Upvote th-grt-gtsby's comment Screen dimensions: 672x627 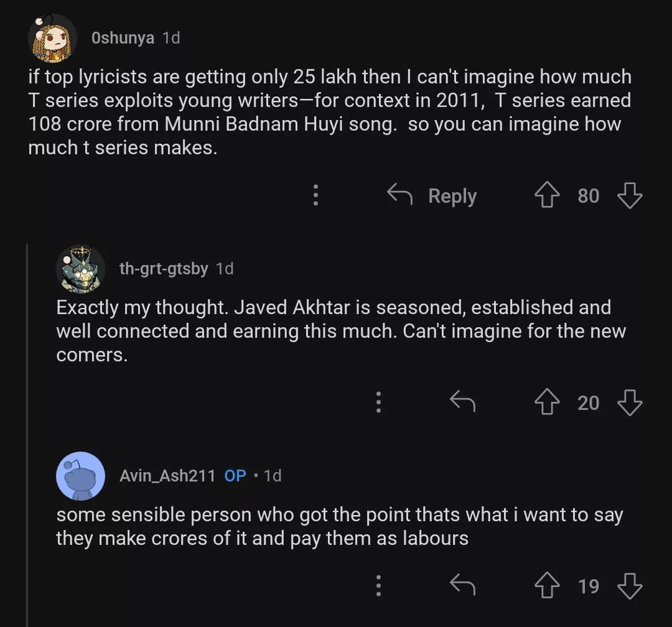pos(548,403)
